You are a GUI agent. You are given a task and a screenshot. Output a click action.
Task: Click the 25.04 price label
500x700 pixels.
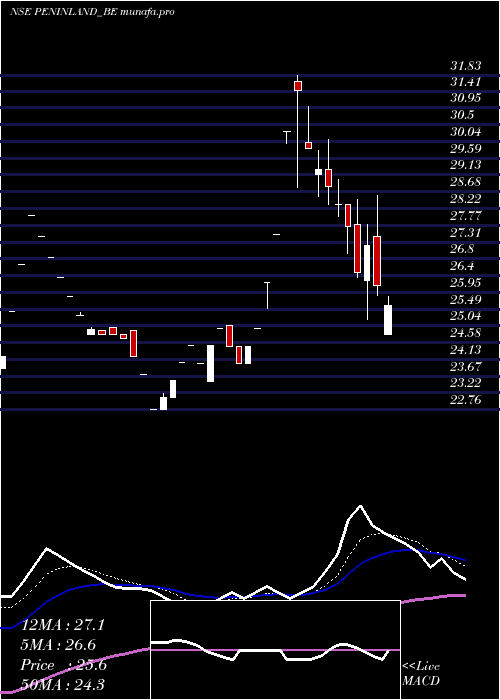point(466,316)
